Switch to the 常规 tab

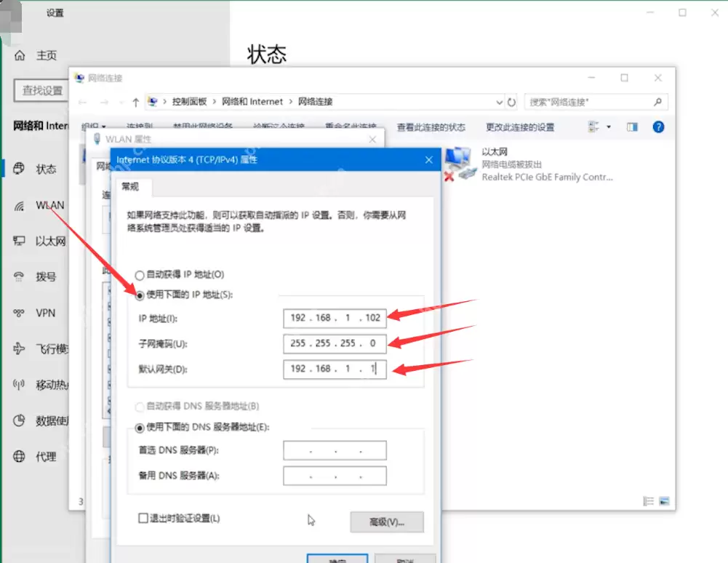[131, 187]
